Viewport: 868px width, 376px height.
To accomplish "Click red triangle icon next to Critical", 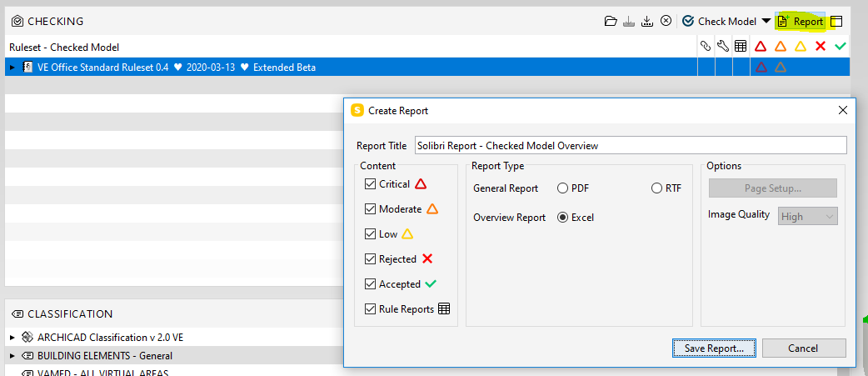I will coord(421,184).
